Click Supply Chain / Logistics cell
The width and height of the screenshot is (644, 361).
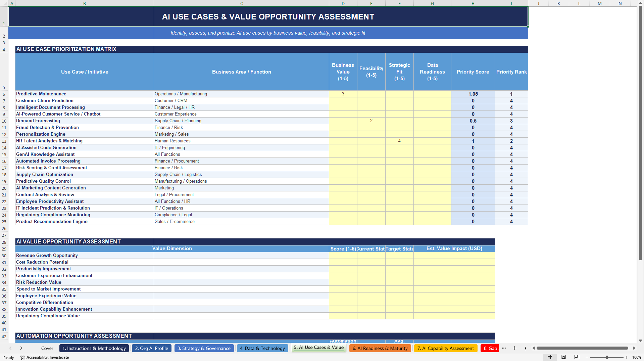click(241, 175)
